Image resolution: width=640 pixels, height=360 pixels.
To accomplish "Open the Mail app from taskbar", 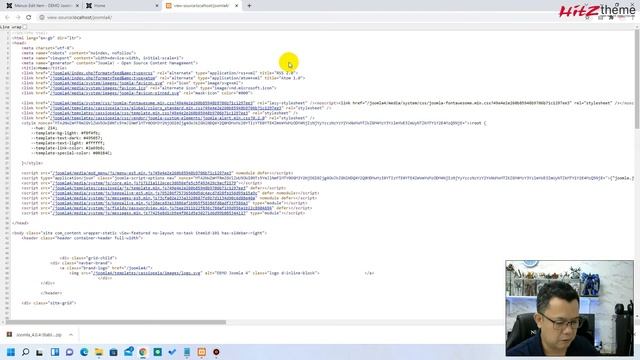I will click(x=129, y=351).
